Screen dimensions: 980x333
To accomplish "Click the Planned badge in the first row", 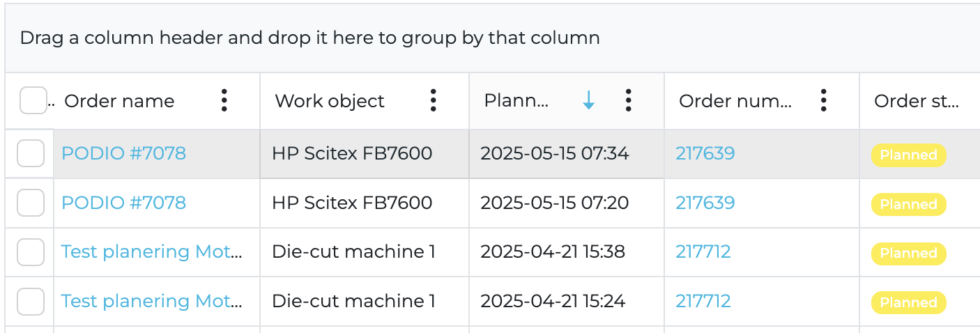I will pyautogui.click(x=908, y=155).
